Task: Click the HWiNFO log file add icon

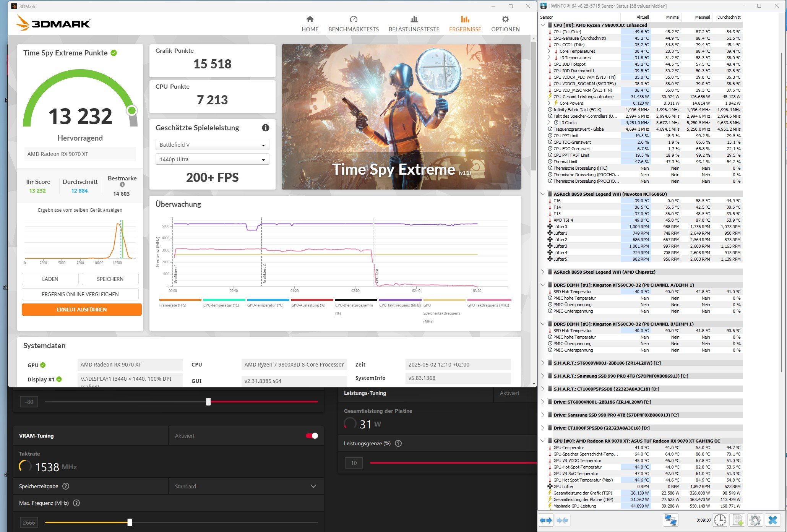Action: [738, 520]
